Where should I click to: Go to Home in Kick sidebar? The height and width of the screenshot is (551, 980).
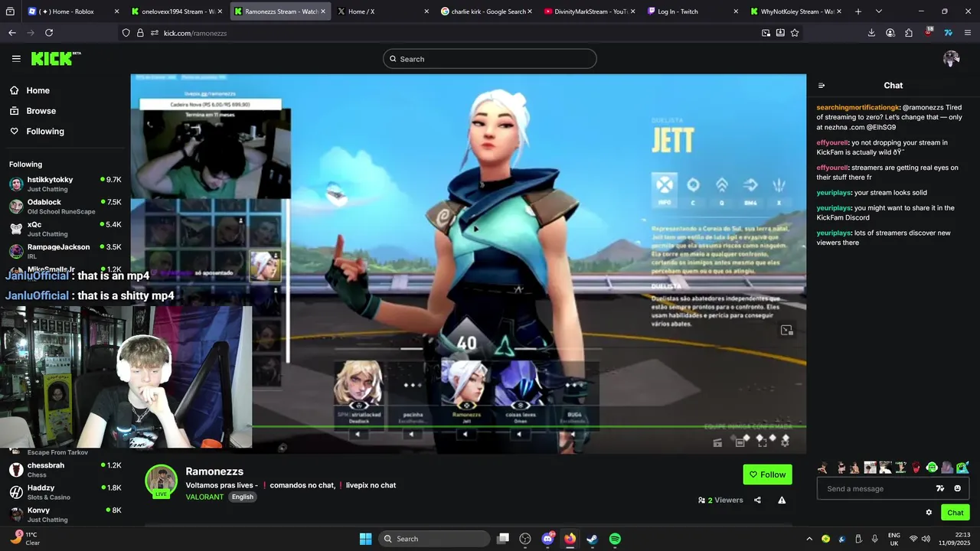[x=30, y=90]
